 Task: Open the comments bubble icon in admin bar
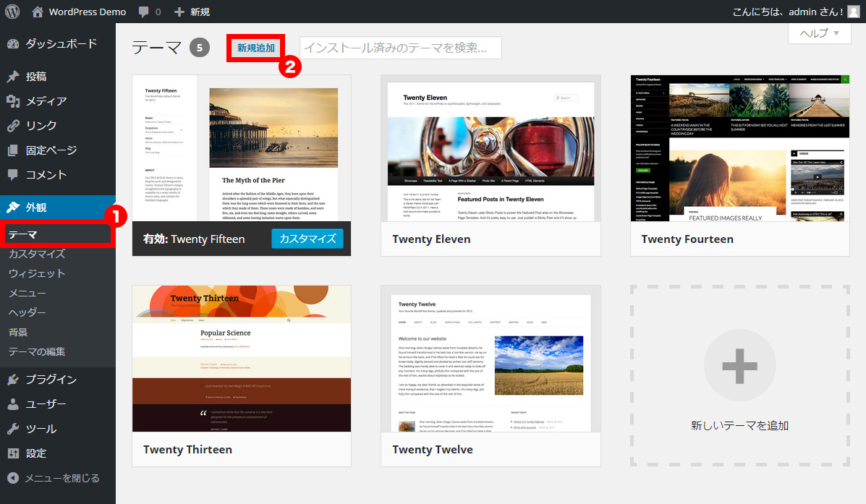(x=143, y=12)
